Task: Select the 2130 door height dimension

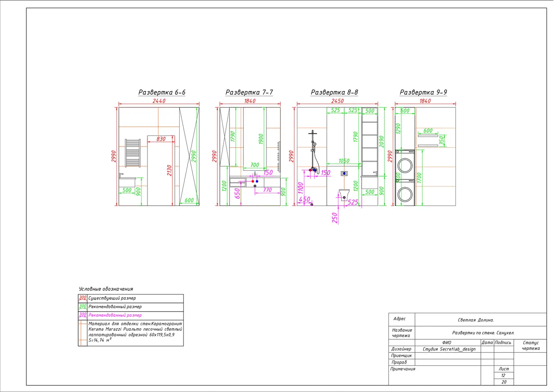Action: click(169, 171)
